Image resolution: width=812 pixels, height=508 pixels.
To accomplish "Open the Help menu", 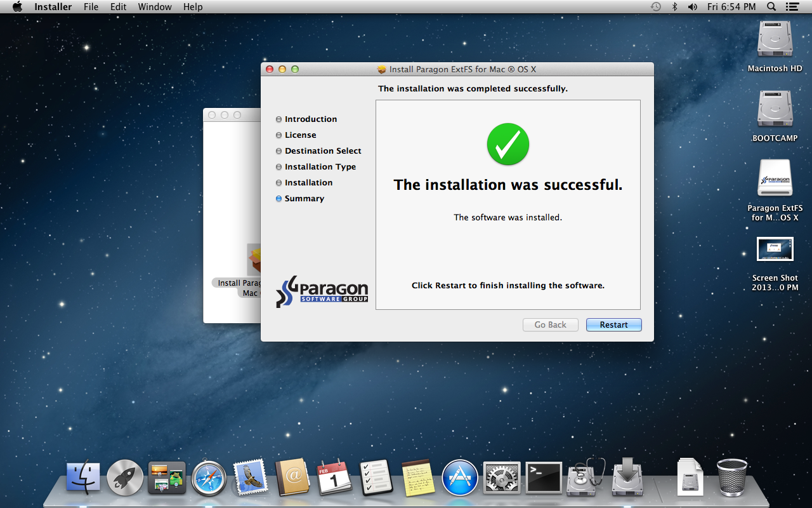I will 193,7.
